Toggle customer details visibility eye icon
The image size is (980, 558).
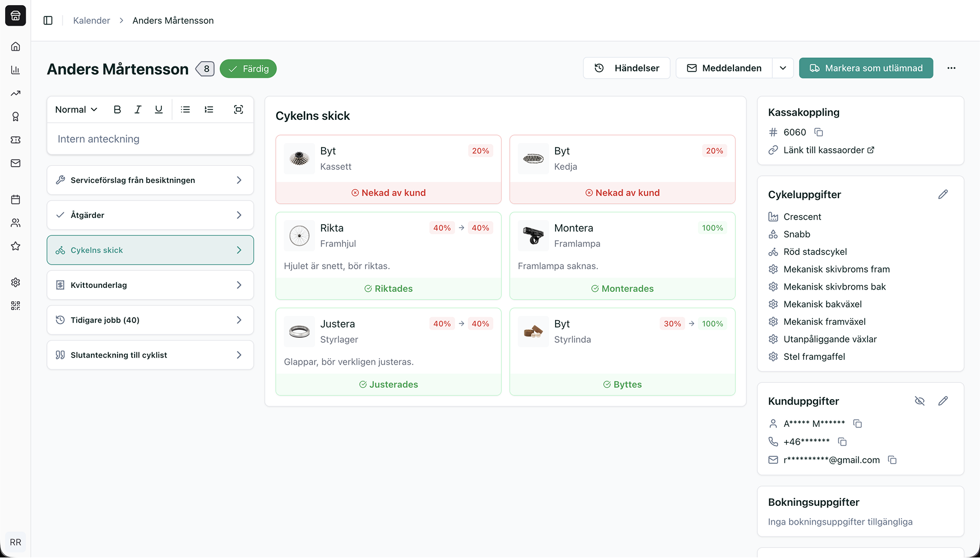(x=920, y=401)
